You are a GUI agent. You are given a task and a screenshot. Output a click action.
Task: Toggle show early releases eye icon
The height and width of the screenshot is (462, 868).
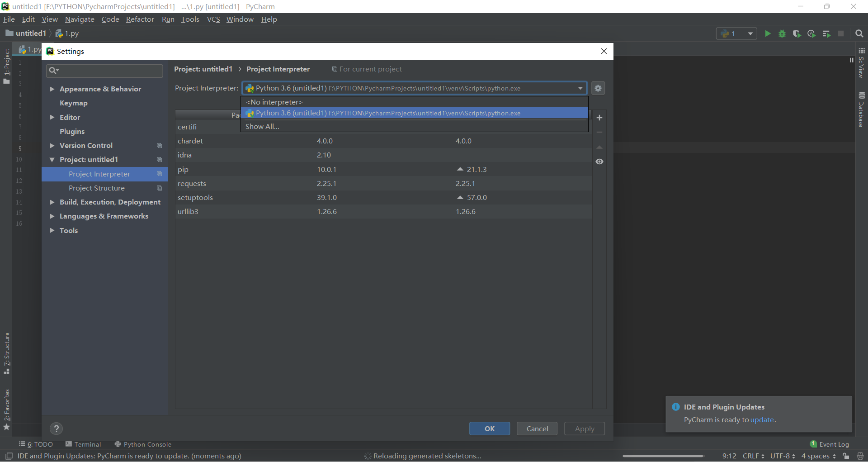599,162
